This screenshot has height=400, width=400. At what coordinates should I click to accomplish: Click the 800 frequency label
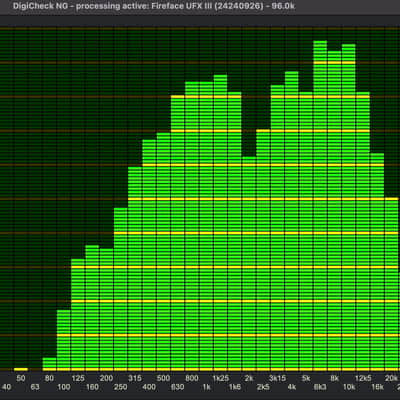click(x=192, y=378)
